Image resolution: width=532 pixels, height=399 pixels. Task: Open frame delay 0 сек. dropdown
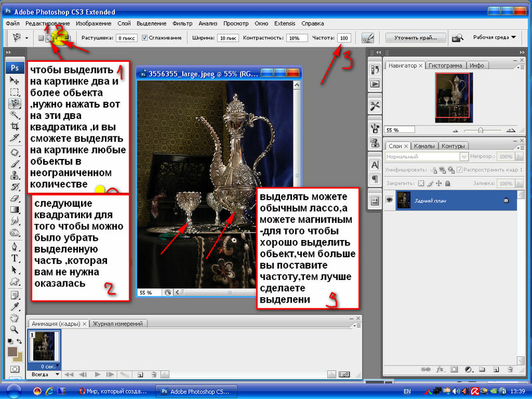[x=49, y=366]
